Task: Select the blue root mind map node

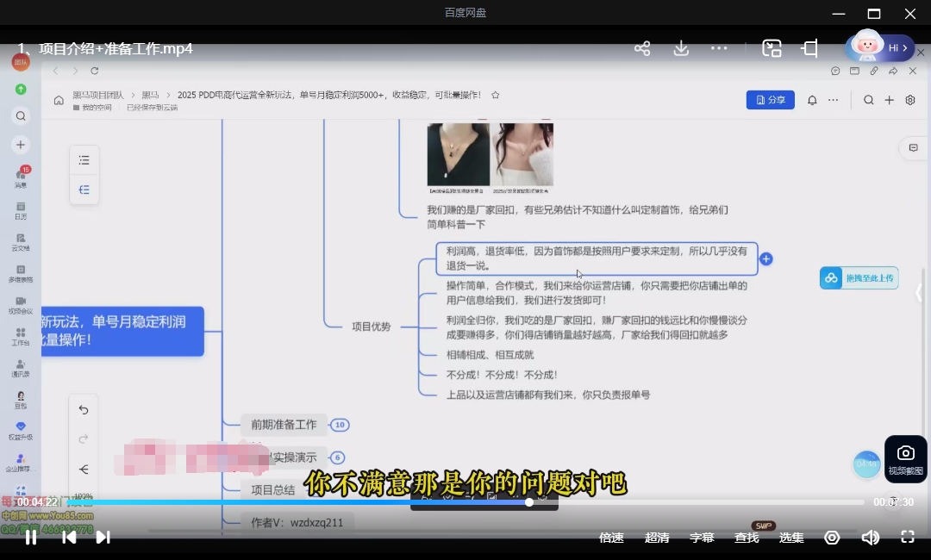Action: click(123, 331)
